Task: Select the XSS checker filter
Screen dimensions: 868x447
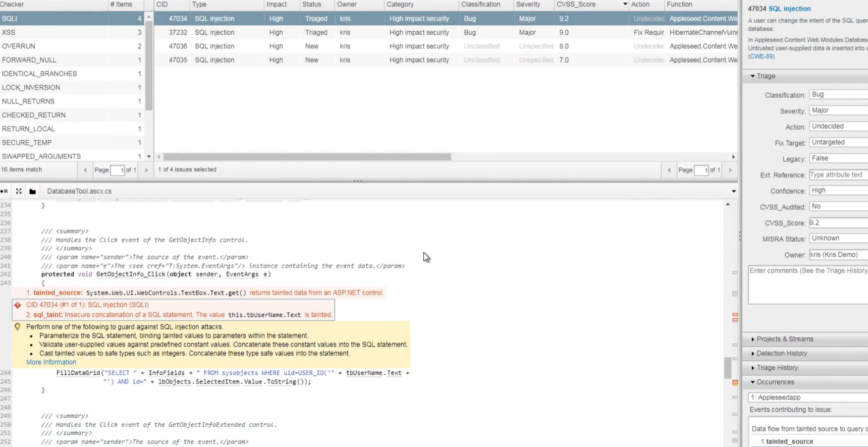Action: [x=50, y=32]
